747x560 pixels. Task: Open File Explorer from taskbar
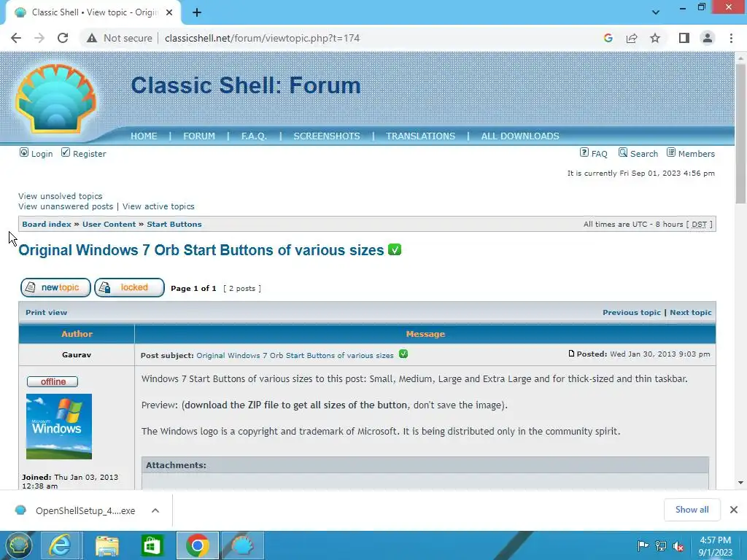tap(107, 545)
